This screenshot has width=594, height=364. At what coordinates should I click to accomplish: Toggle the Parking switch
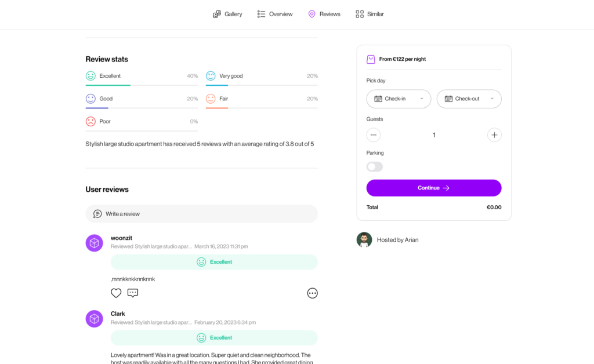tap(375, 167)
